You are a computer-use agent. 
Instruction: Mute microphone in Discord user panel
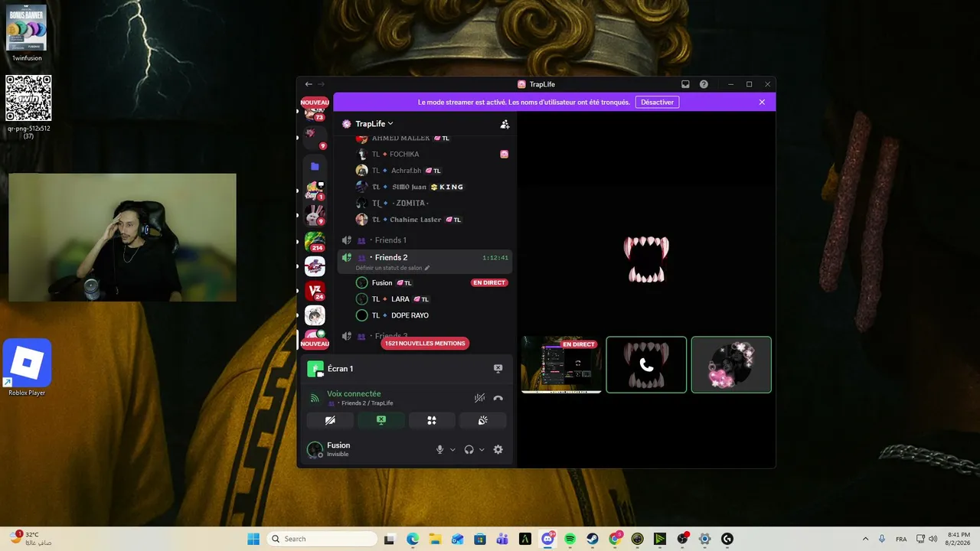(x=439, y=450)
